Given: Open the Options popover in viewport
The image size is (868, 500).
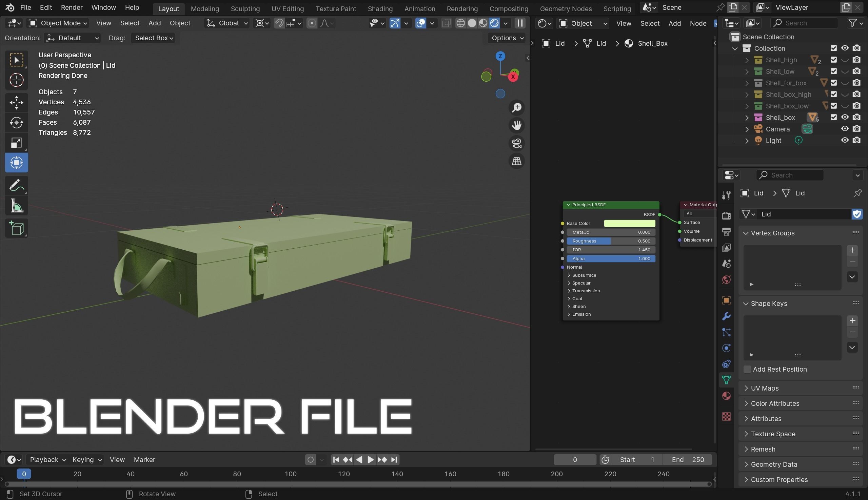Looking at the screenshot, I should 507,38.
